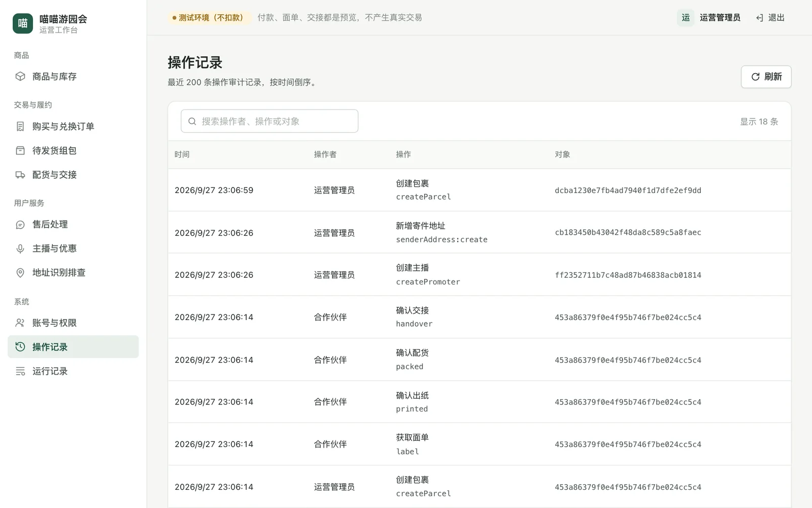812x508 pixels.
Task: Click object ID dcba1230e7fb4ad7940f1d7dfe2ef9dd
Action: [x=628, y=190]
